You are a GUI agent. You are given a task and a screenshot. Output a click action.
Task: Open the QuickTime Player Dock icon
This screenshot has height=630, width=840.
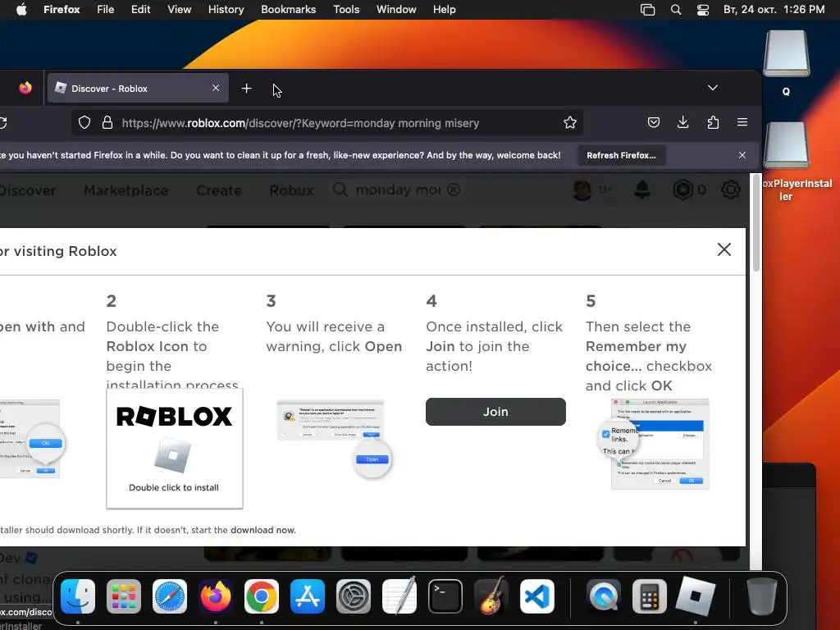coord(604,596)
